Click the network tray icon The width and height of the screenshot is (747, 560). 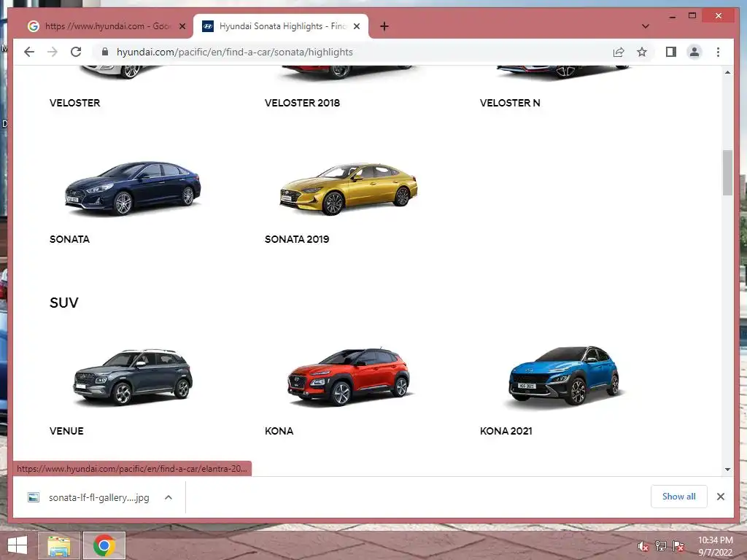pos(661,546)
